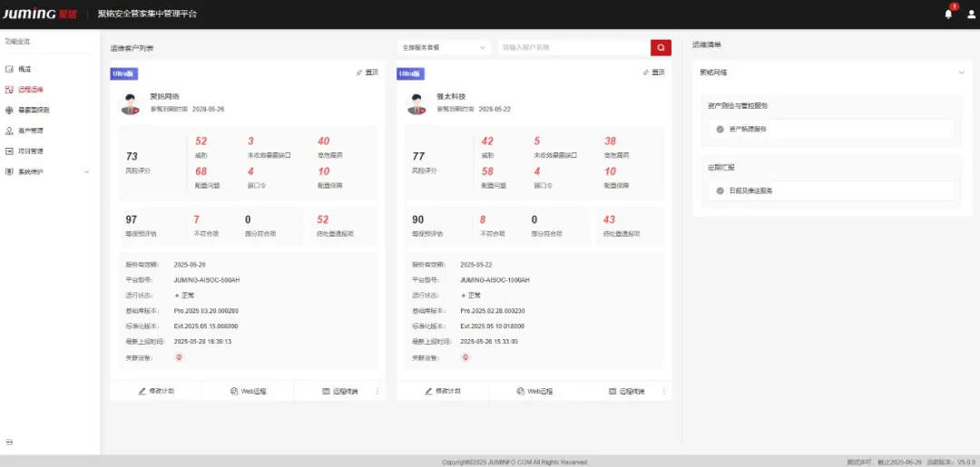Image resolution: width=980 pixels, height=467 pixels.
Task: Collapse the 聚铭网络 checklist panel chevron
Action: point(960,73)
